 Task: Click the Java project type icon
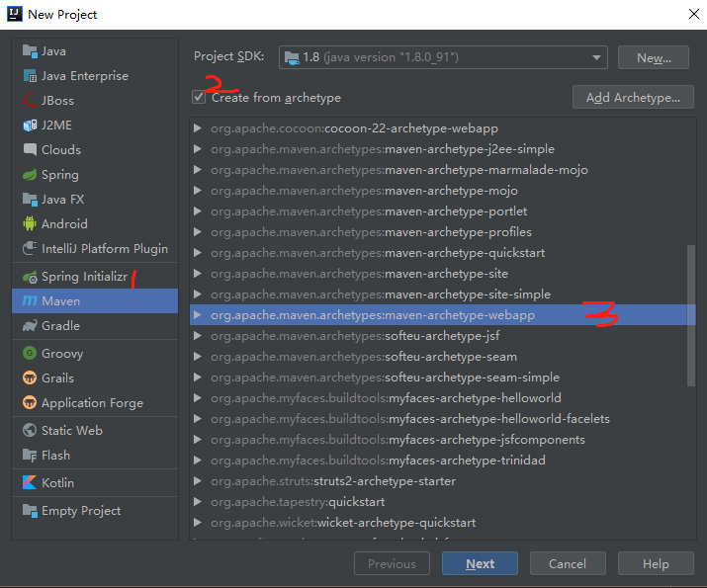point(30,51)
